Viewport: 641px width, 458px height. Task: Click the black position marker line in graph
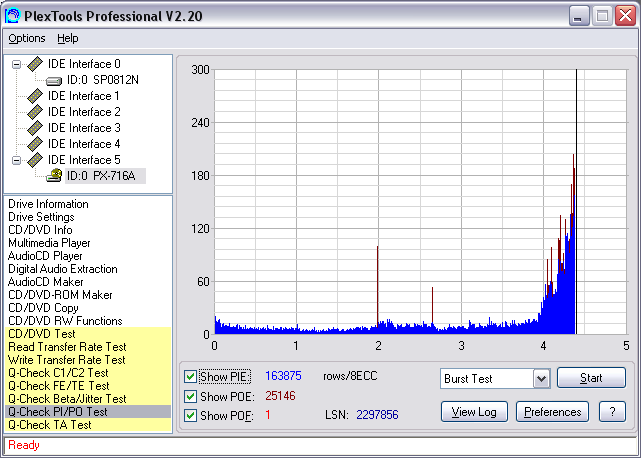tap(576, 202)
